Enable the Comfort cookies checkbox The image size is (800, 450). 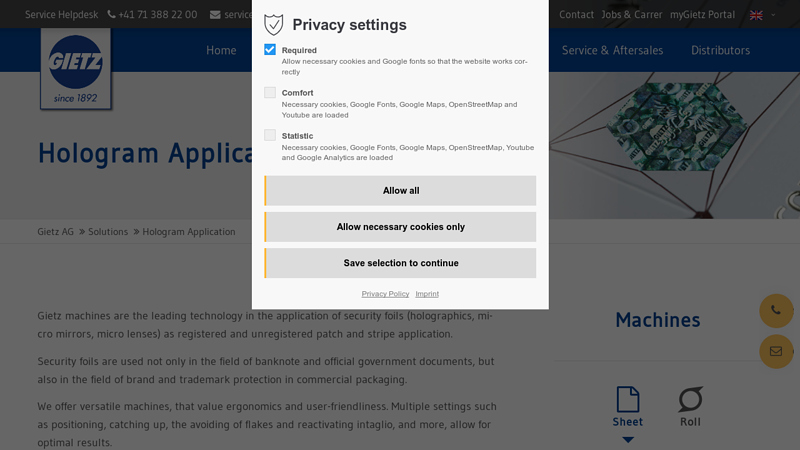270,92
